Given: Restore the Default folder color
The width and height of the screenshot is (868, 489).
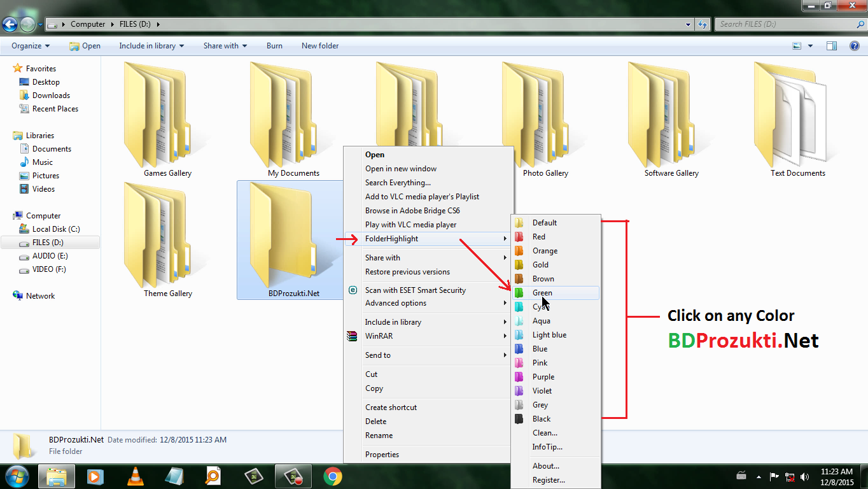Looking at the screenshot, I should pos(556,223).
